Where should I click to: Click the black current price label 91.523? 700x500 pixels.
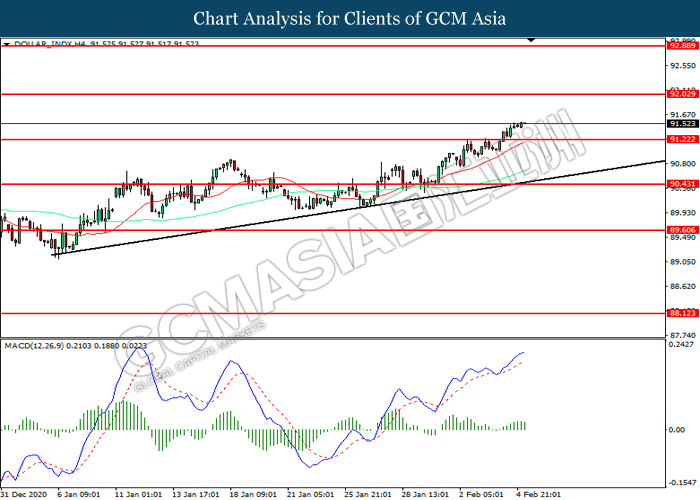(x=682, y=124)
